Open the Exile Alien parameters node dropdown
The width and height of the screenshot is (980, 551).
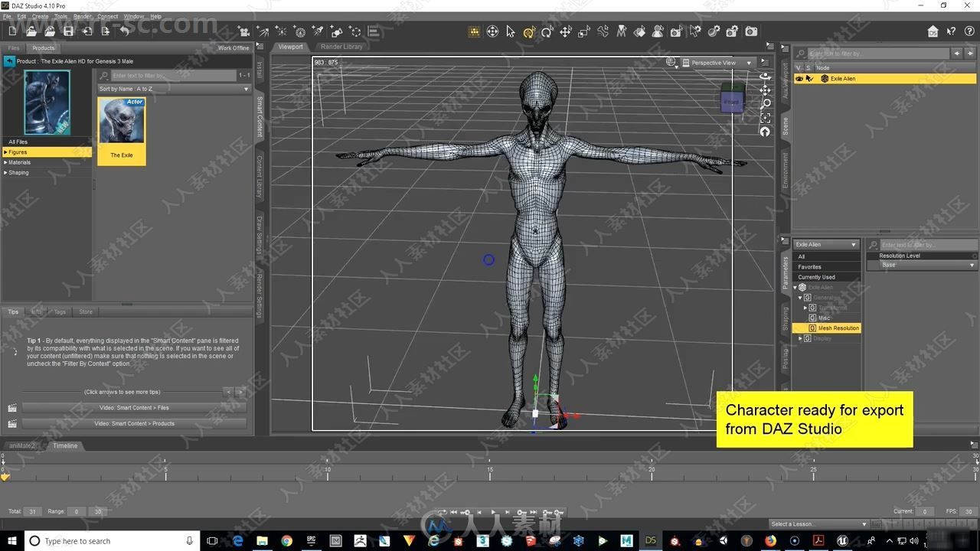point(826,244)
